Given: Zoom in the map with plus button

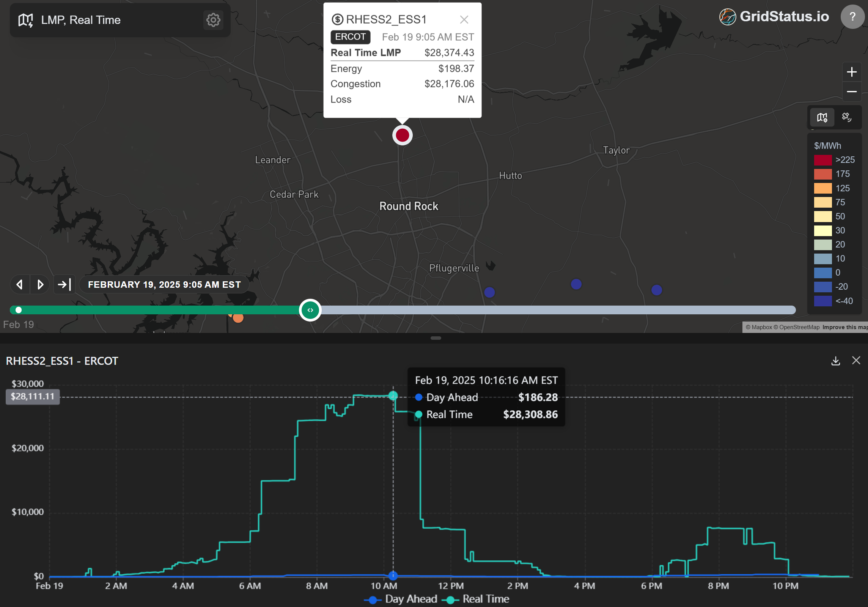Looking at the screenshot, I should tap(852, 72).
